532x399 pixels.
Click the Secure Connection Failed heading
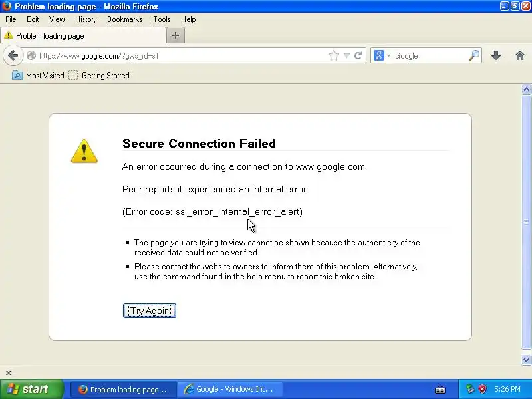pos(199,143)
